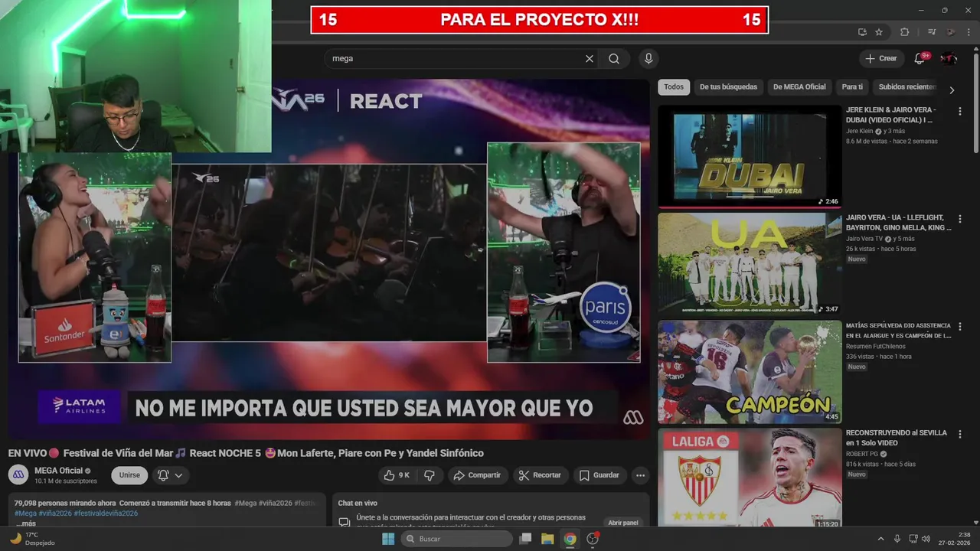Select the De MEGA Oficial chip

799,87
